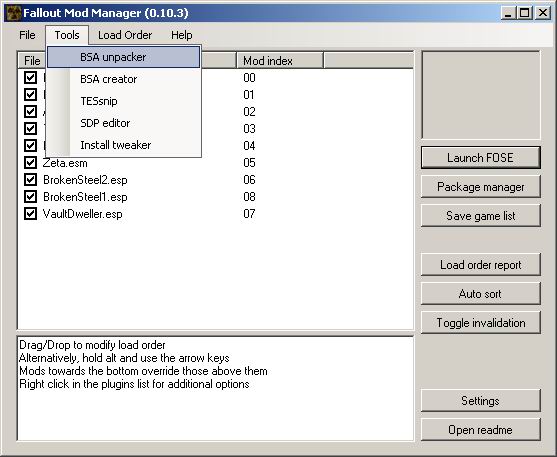
Task: Click the File column header
Action: (x=32, y=61)
